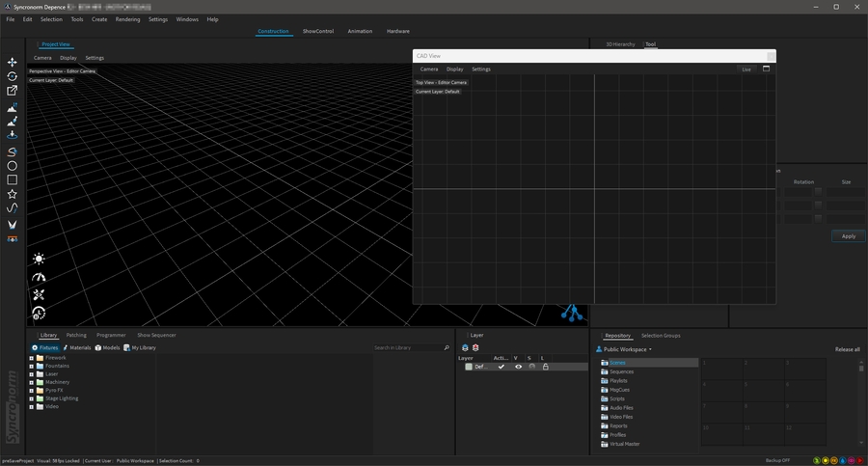Select the Move tool in left toolbar
Image resolution: width=868 pixels, height=466 pixels.
click(x=13, y=62)
